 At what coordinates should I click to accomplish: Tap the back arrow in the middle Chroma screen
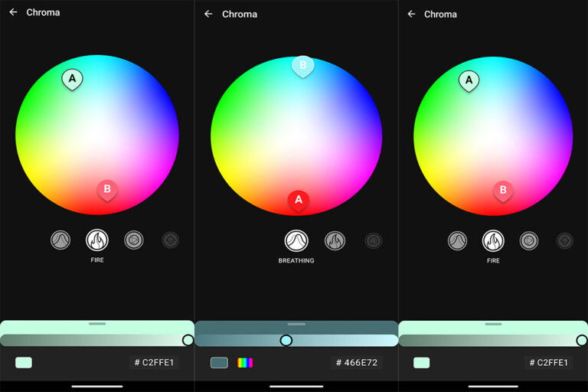point(208,14)
